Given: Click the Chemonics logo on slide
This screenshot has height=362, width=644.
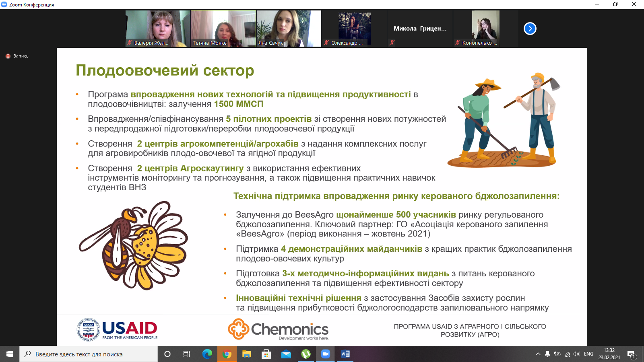Looking at the screenshot, I should tap(278, 329).
